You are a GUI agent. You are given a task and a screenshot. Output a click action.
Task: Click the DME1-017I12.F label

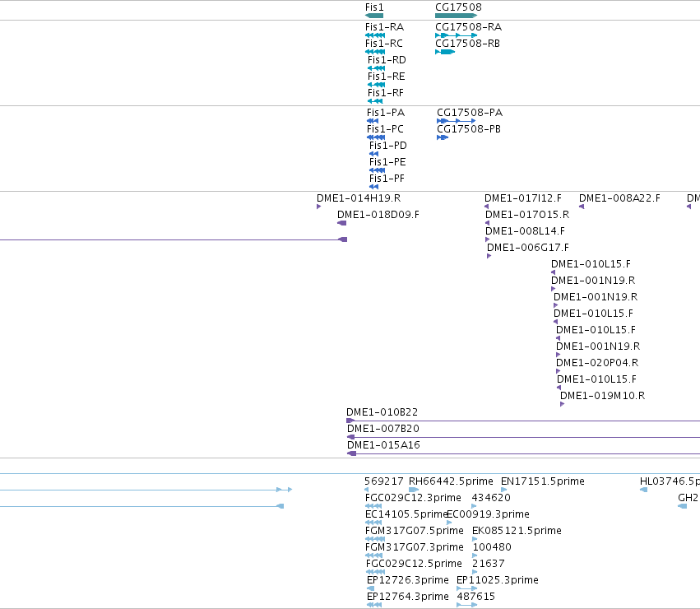[x=523, y=198]
